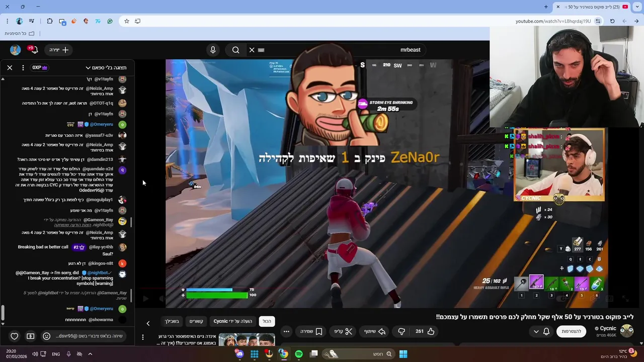Change the ENG input language
The width and height of the screenshot is (644, 362).
56,354
